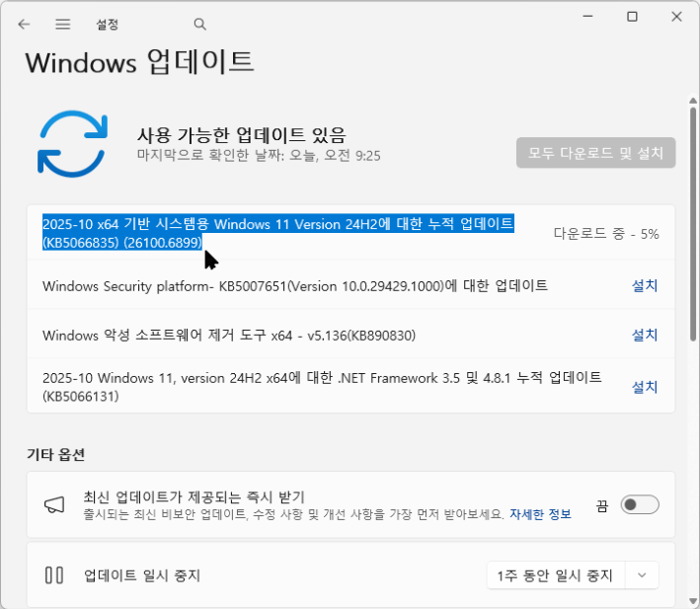Open settings search with magnifier icon
700x609 pixels.
click(200, 24)
